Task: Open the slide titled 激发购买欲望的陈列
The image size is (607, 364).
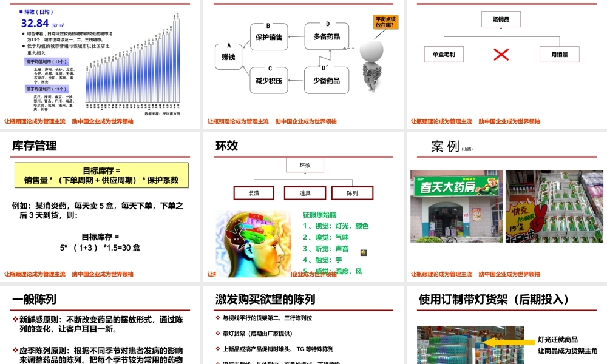Action: [x=303, y=325]
